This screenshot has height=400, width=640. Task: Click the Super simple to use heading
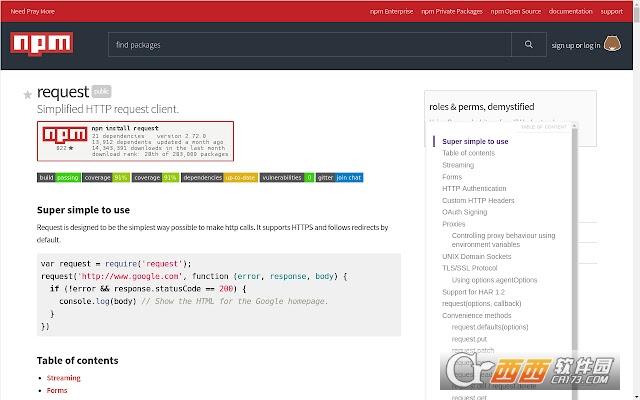point(83,210)
